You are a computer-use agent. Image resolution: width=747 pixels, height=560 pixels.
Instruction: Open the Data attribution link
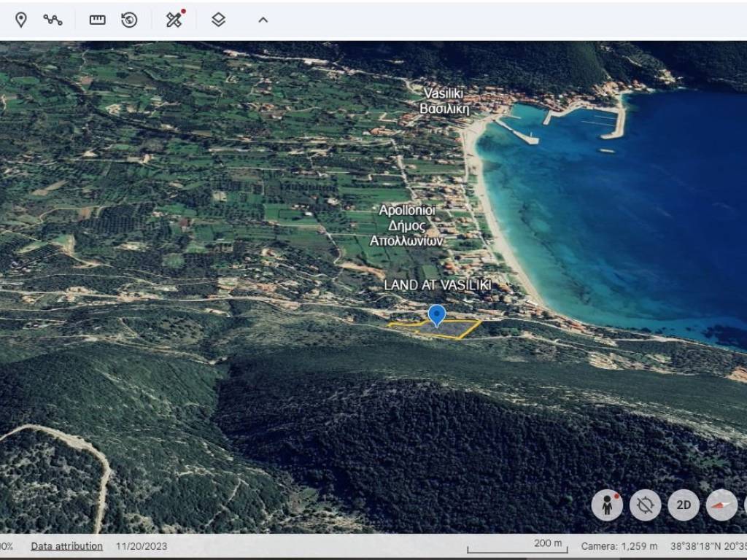pos(66,546)
